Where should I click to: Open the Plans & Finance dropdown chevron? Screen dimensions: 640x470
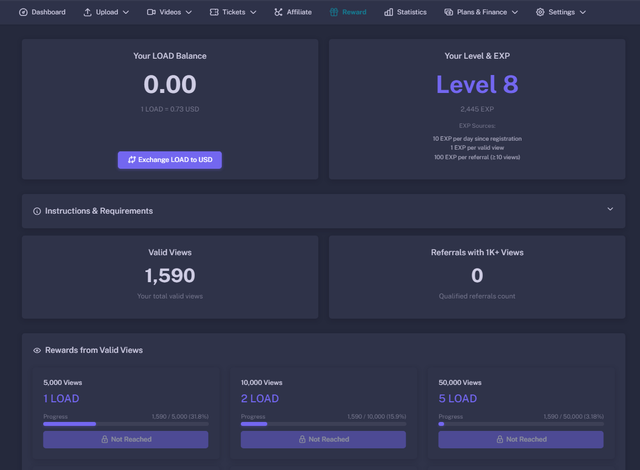coord(515,12)
